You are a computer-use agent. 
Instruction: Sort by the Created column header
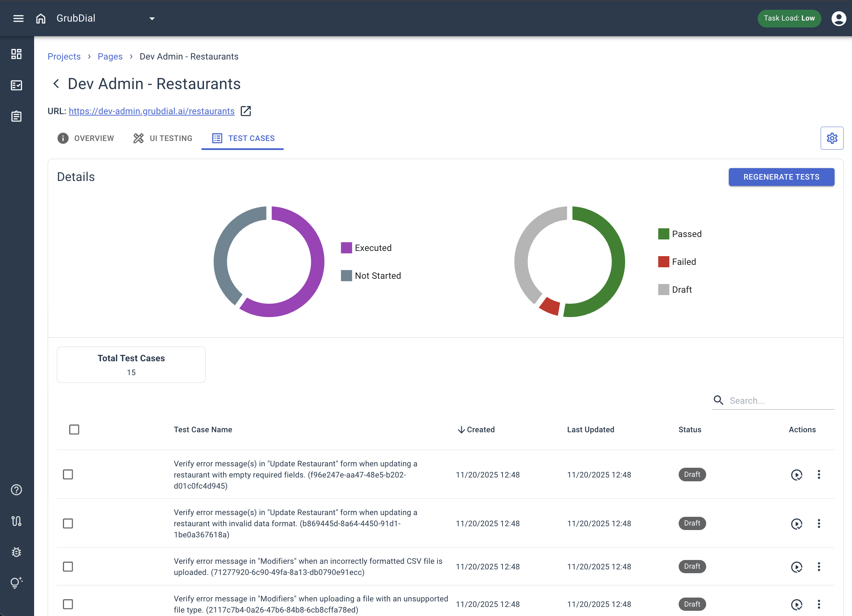[x=476, y=430]
